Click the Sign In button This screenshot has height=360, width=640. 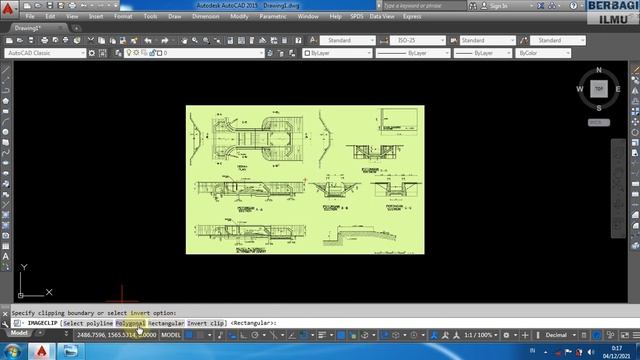coord(499,6)
